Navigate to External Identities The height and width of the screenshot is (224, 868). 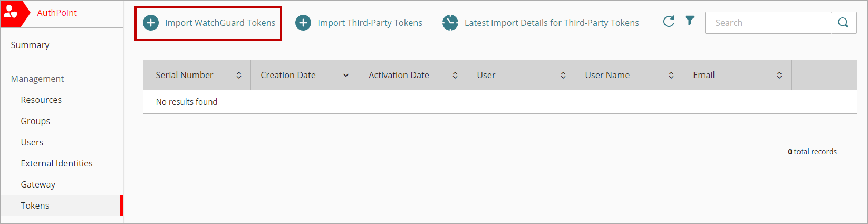(56, 163)
